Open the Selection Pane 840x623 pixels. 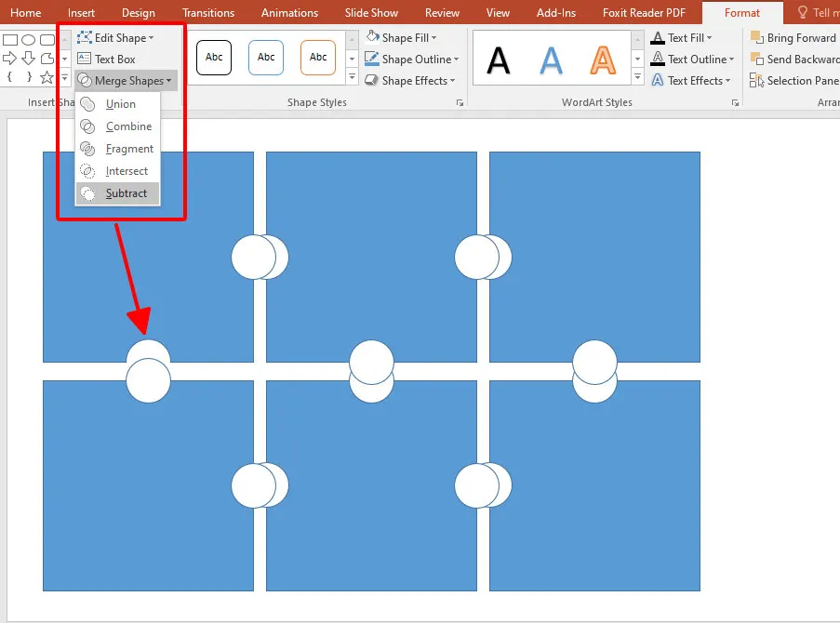pos(793,81)
